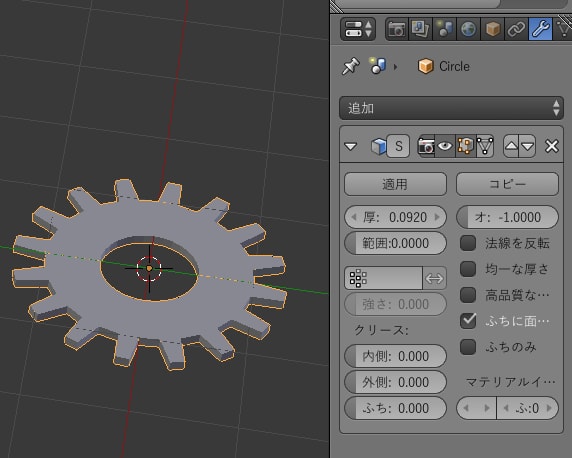Click the 厚 0.0920 thickness slider
572x458 pixels.
click(x=395, y=217)
